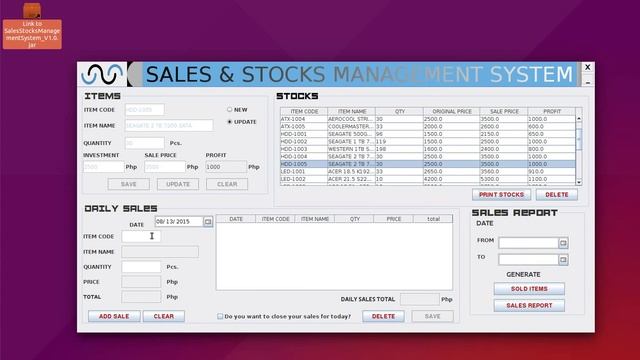
Task: Click the daily sales 'total' column header
Action: (433, 219)
